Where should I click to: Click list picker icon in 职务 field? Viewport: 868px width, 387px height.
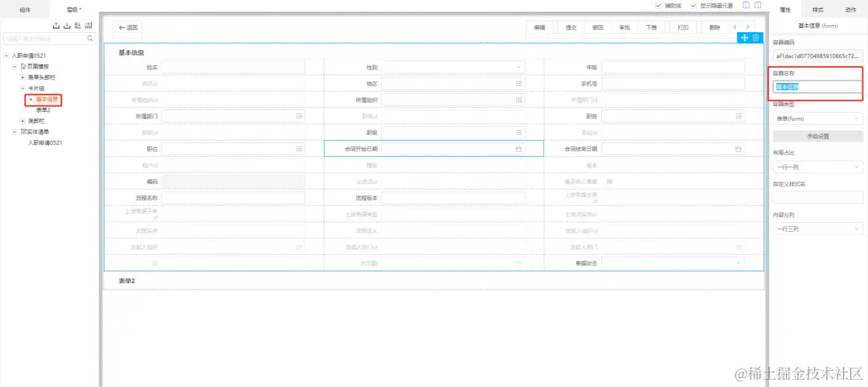[x=739, y=116]
